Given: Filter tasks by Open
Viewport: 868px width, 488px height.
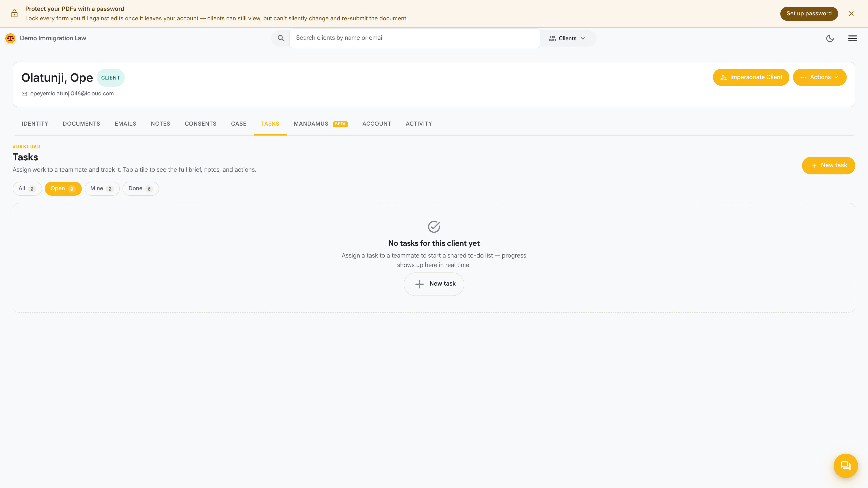Looking at the screenshot, I should [63, 189].
